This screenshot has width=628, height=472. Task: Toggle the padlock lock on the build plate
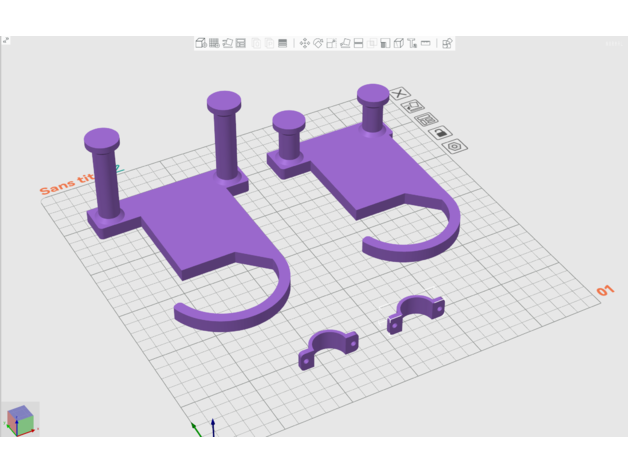[441, 133]
